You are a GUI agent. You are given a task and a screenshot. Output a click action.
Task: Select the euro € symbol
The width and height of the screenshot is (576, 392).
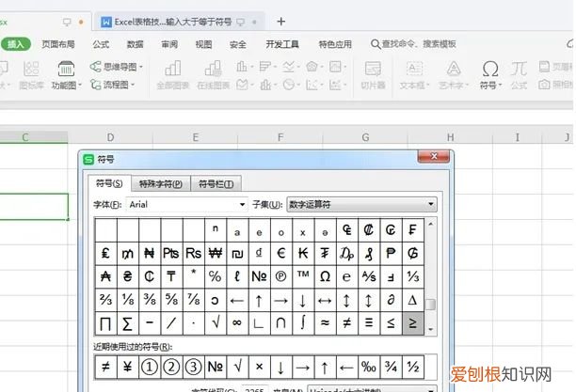click(x=281, y=253)
